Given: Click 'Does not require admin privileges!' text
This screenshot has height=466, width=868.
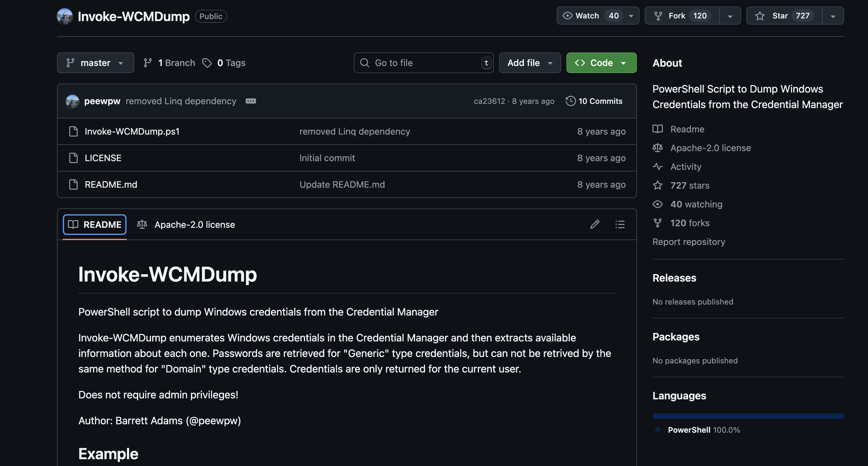Looking at the screenshot, I should [x=158, y=394].
